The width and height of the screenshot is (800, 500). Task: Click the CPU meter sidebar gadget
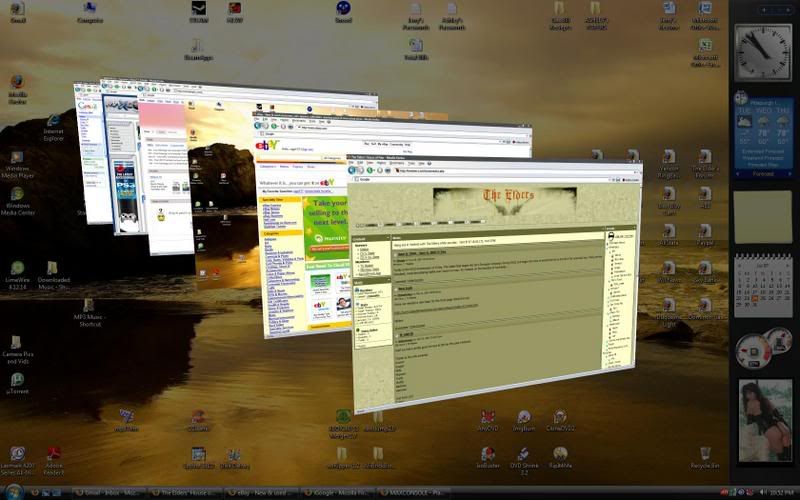click(x=762, y=348)
